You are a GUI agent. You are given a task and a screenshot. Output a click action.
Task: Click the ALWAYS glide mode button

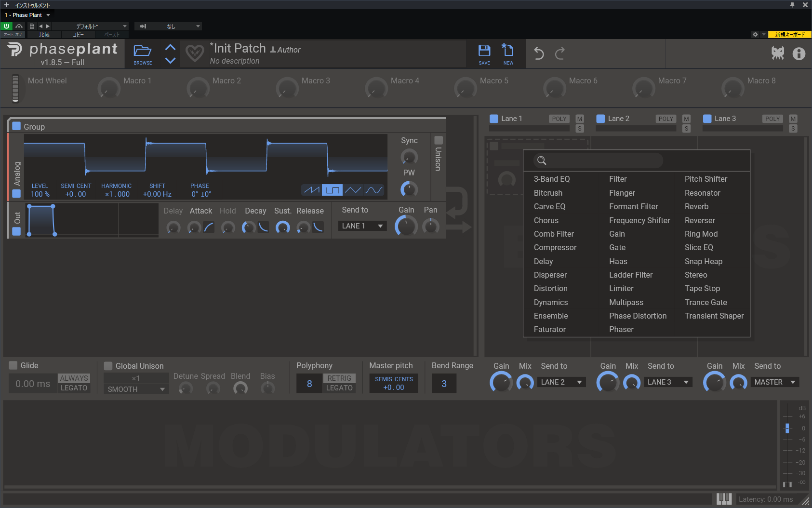[74, 378]
